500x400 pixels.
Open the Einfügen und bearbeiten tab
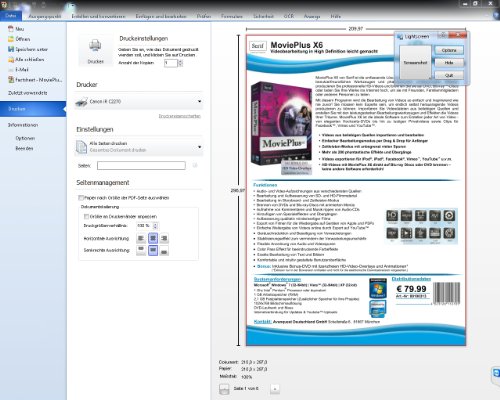161,16
